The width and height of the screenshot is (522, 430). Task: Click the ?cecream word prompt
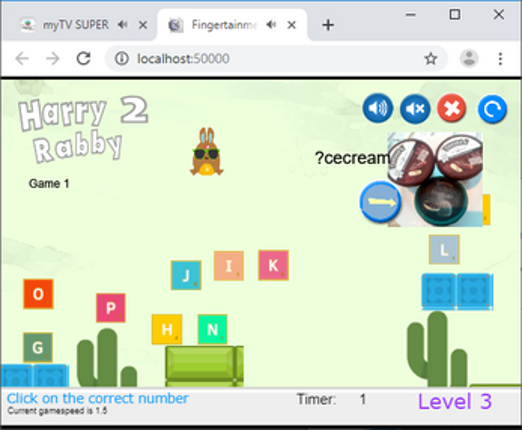(x=352, y=158)
